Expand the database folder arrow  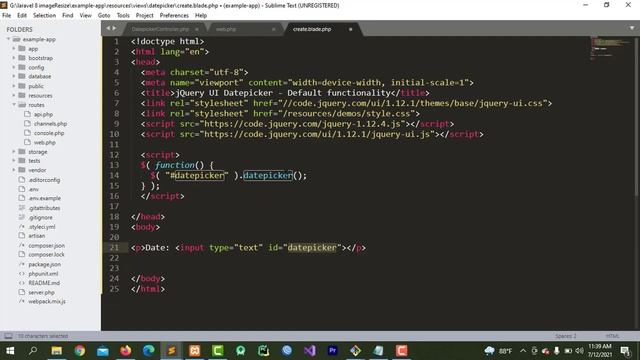point(13,76)
